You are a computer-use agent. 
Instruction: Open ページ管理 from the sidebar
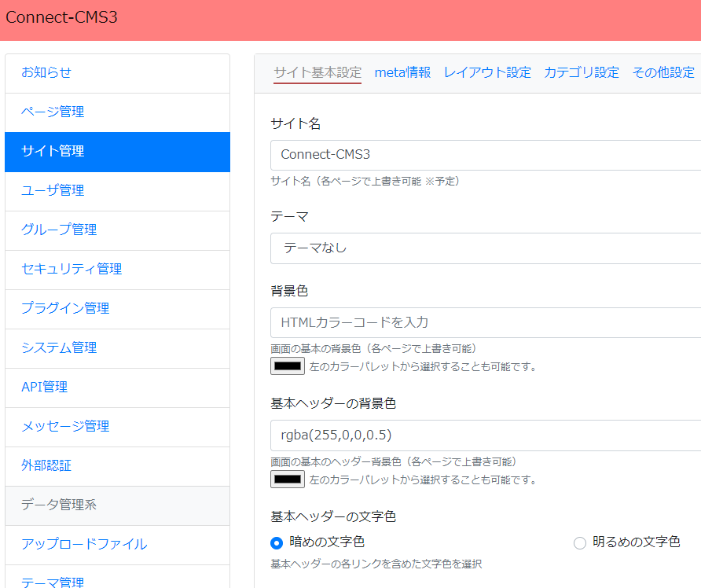point(46,112)
